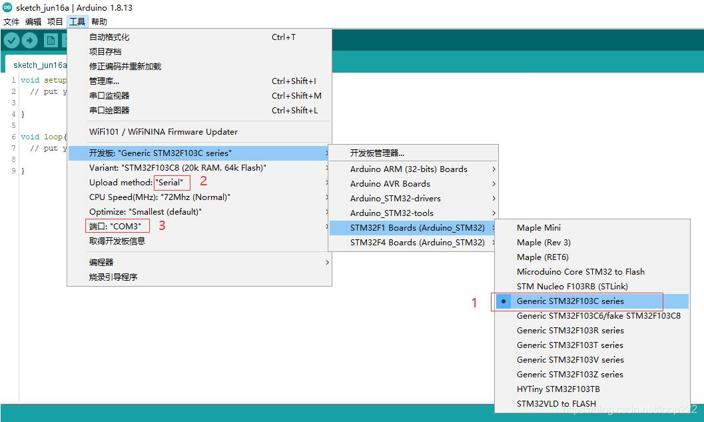Expand STM32F4 Boards (Arduino_STM32) submenu
Image resolution: width=704 pixels, height=422 pixels.
[414, 242]
